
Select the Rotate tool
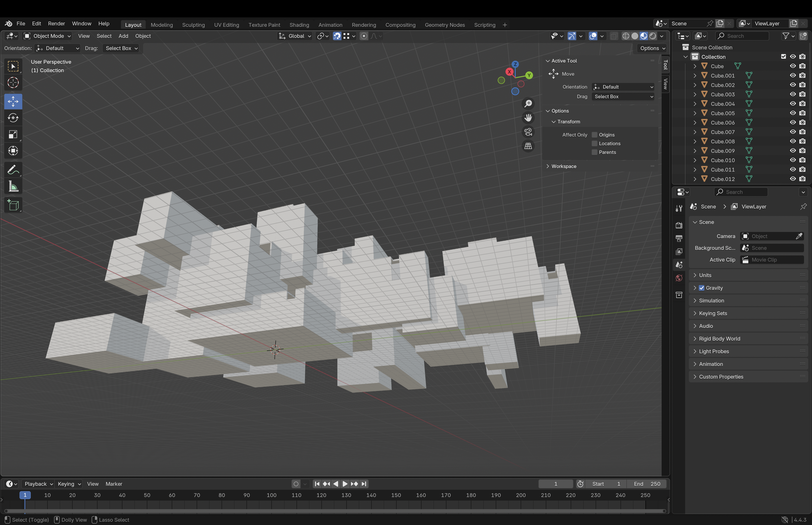(13, 118)
